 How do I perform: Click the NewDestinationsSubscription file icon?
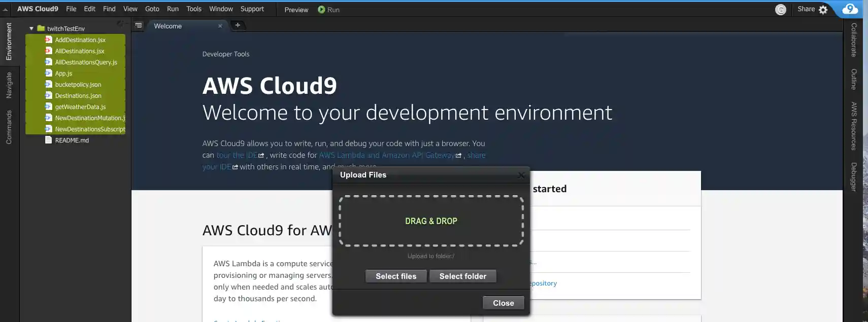pyautogui.click(x=49, y=129)
